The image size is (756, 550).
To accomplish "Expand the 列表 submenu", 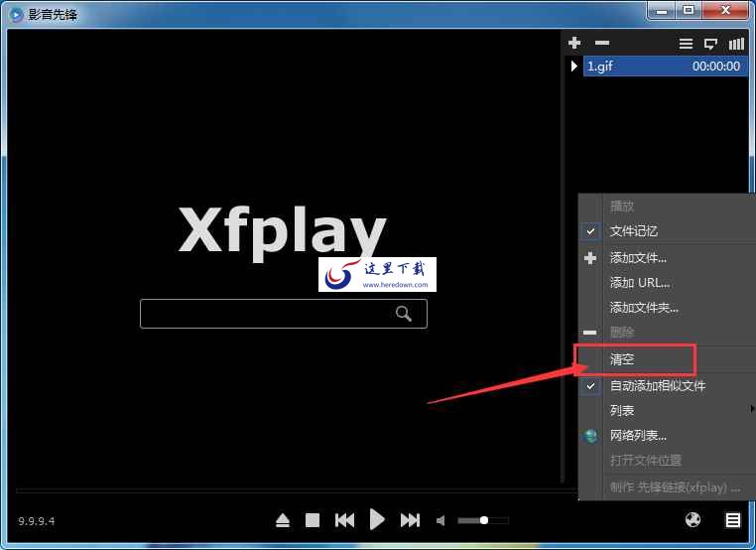I will pyautogui.click(x=668, y=411).
